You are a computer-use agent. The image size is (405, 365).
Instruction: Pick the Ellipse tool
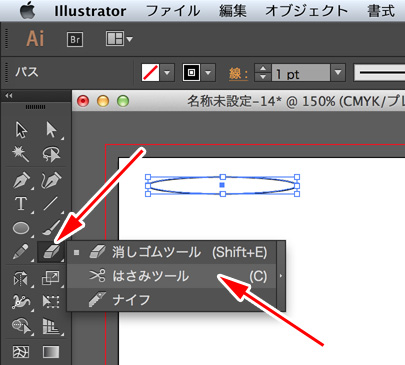pyautogui.click(x=21, y=228)
